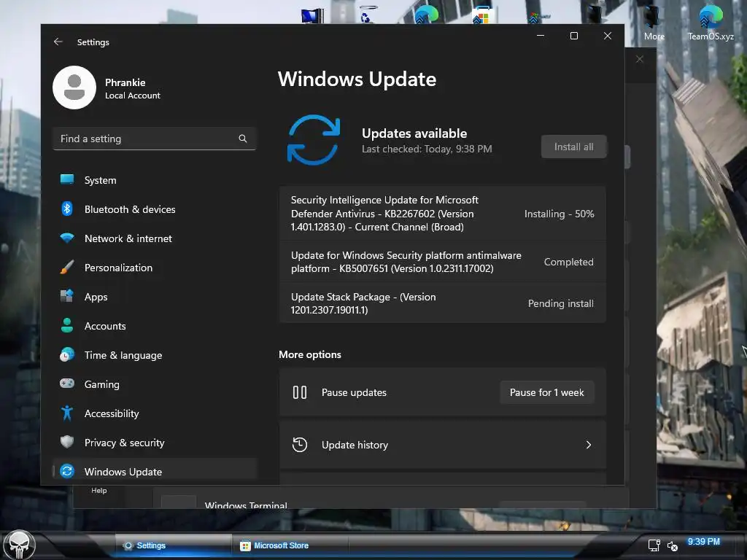The width and height of the screenshot is (747, 560).
Task: Click the Windows Update sidebar sync icon
Action: (67, 471)
